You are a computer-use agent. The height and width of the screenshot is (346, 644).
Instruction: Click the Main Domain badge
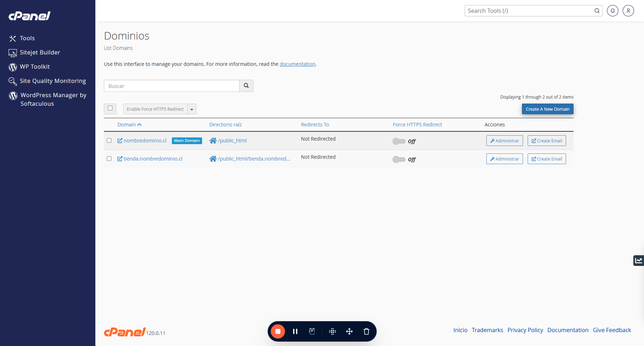coord(187,141)
